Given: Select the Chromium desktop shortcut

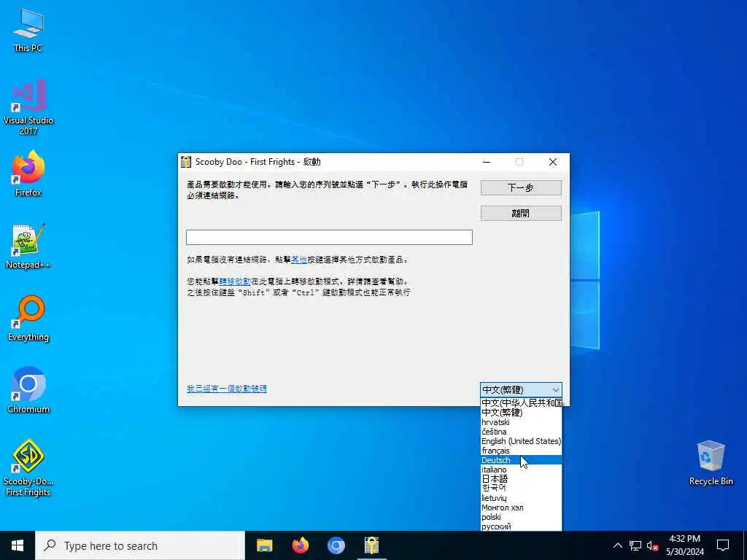Looking at the screenshot, I should point(28,390).
